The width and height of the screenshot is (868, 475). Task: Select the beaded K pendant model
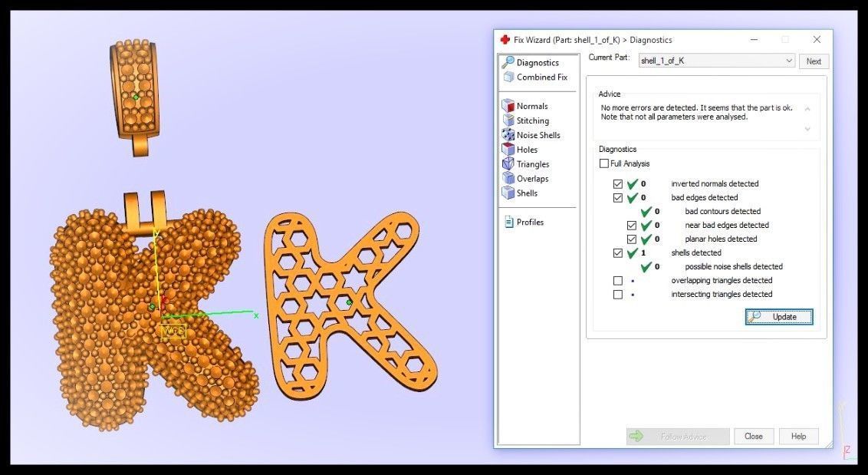coord(153,310)
